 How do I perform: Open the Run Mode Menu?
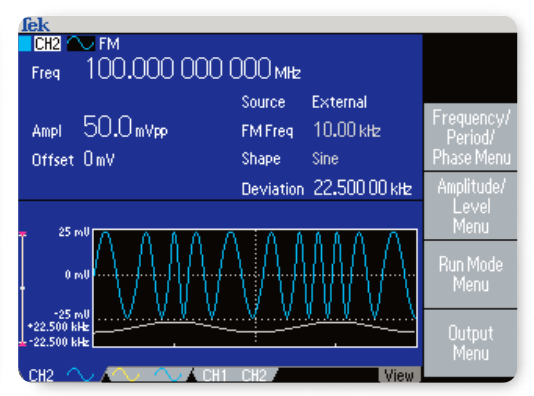[471, 275]
